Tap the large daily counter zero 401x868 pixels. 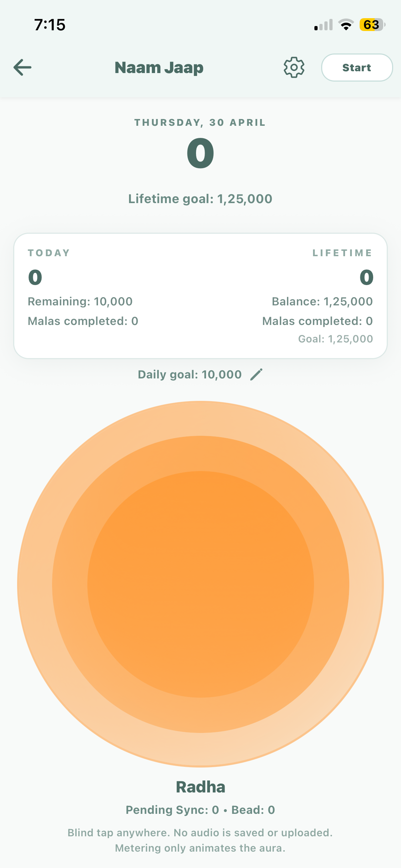[x=201, y=153]
